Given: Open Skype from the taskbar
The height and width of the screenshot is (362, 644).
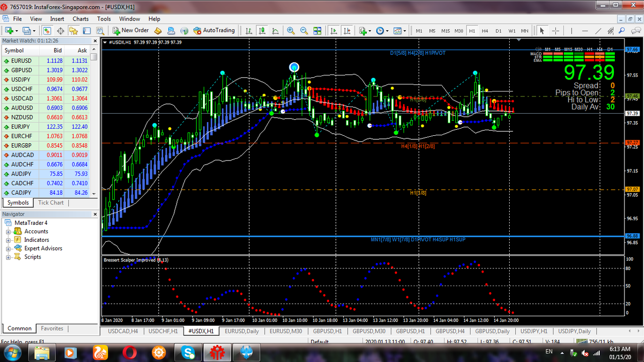Looking at the screenshot, I should click(x=189, y=352).
